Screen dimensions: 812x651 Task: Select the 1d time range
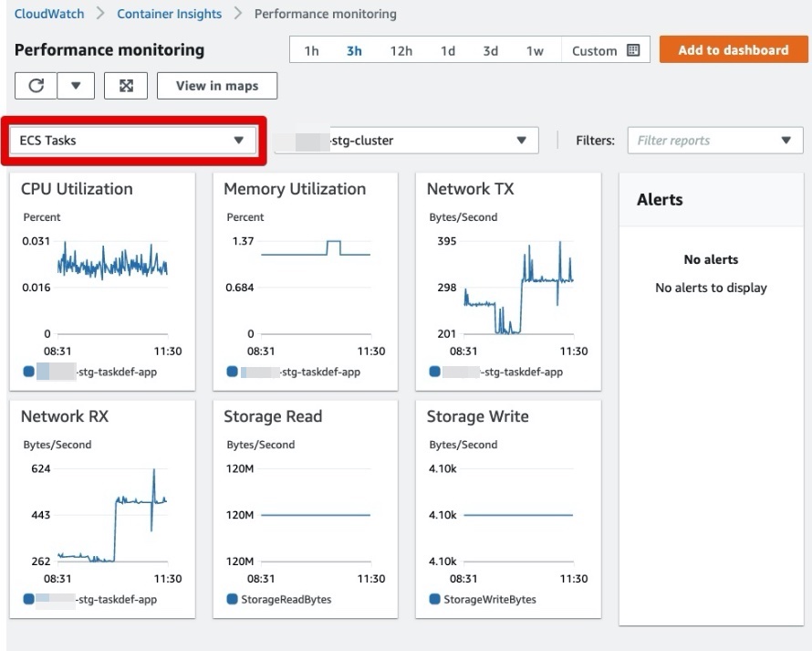447,50
